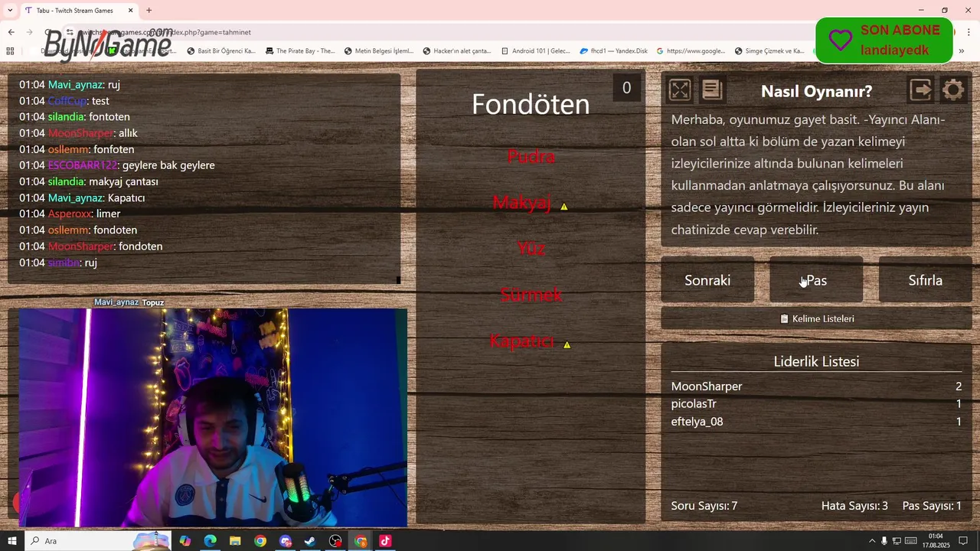Click warning triangle next to Kapatıcı
This screenshot has width=980, height=551.
point(567,345)
